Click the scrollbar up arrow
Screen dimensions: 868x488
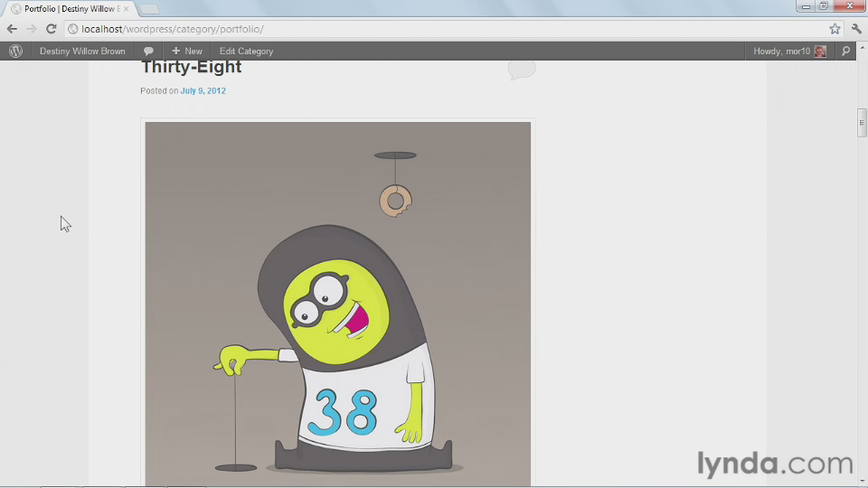(x=862, y=48)
